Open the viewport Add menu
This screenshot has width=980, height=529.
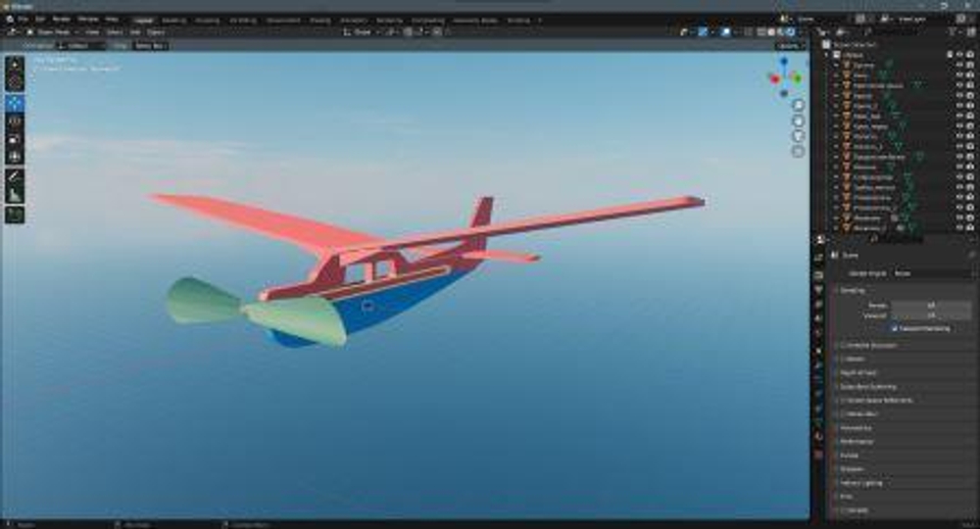pos(134,31)
